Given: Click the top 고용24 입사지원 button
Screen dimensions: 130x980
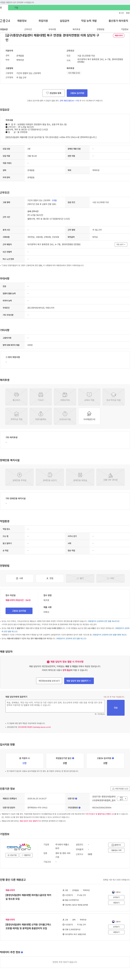Looking at the screenshot, I should [77, 93].
